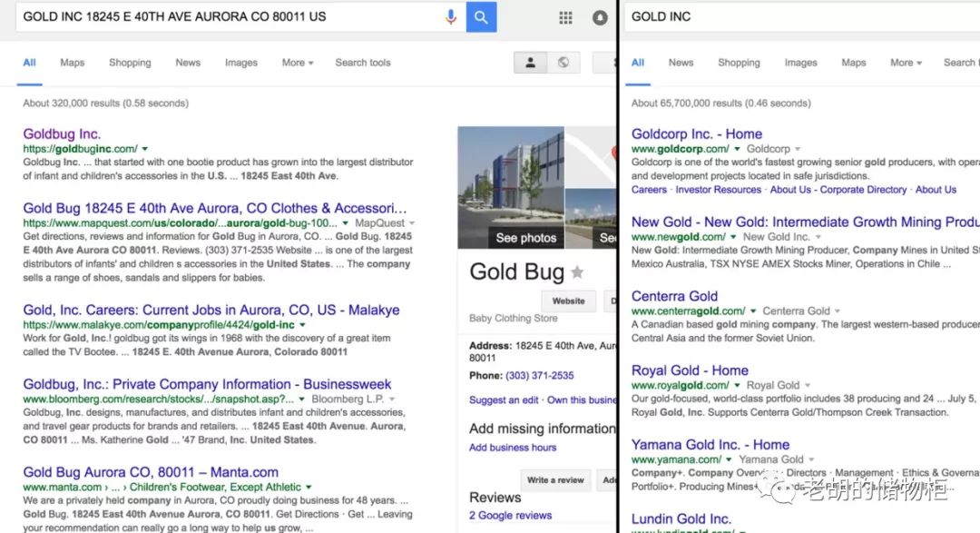
Task: Switch to Maps tab in left window
Action: click(73, 63)
